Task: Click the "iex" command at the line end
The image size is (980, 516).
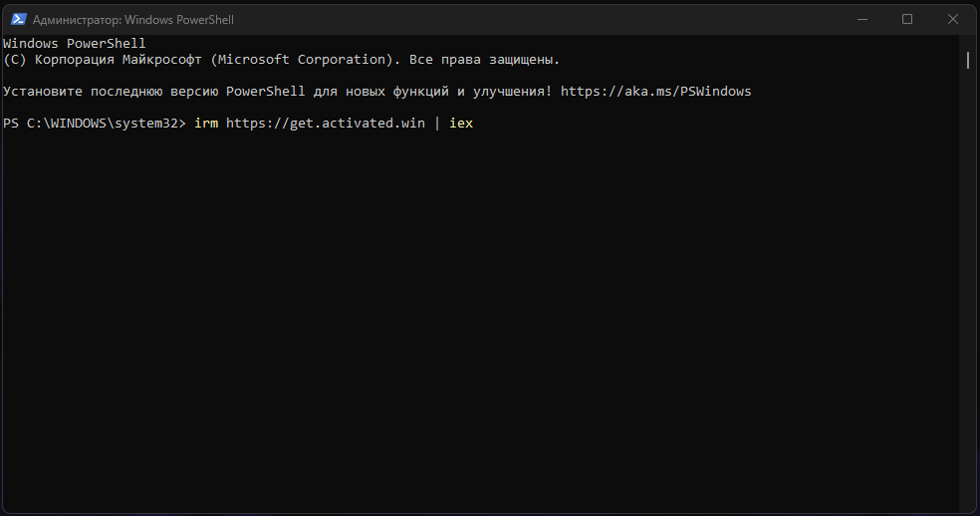Action: pyautogui.click(x=460, y=124)
